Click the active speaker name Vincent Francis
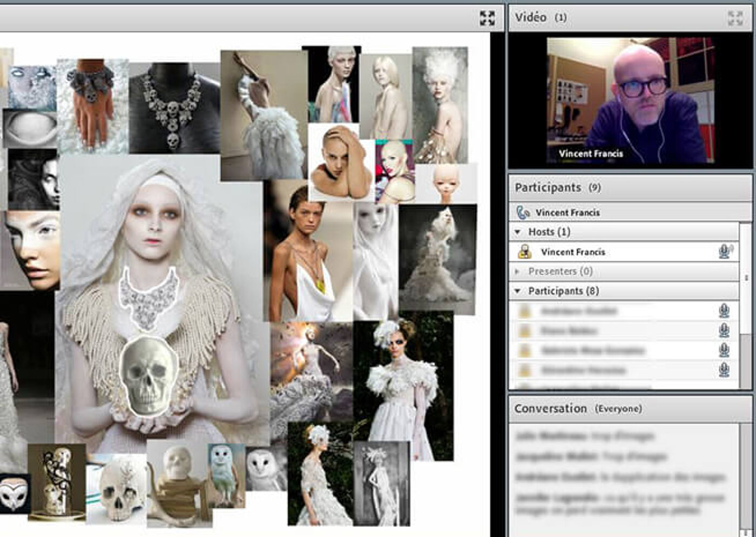 coord(568,213)
